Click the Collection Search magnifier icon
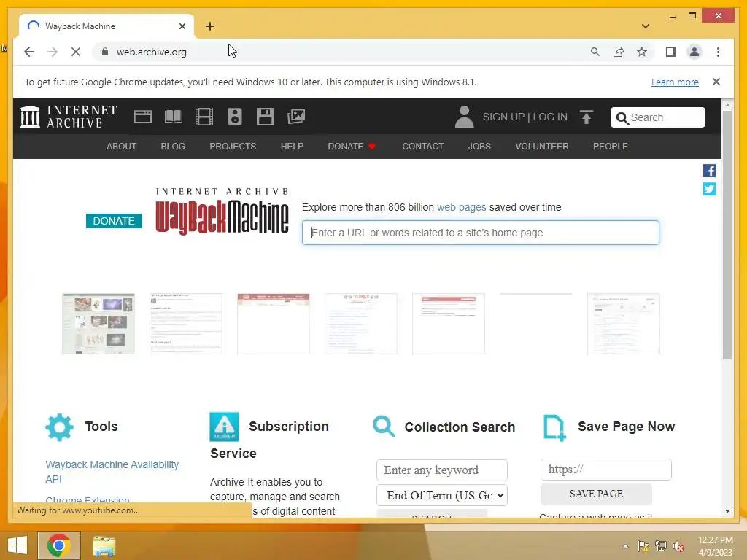Image resolution: width=747 pixels, height=560 pixels. pos(384,426)
